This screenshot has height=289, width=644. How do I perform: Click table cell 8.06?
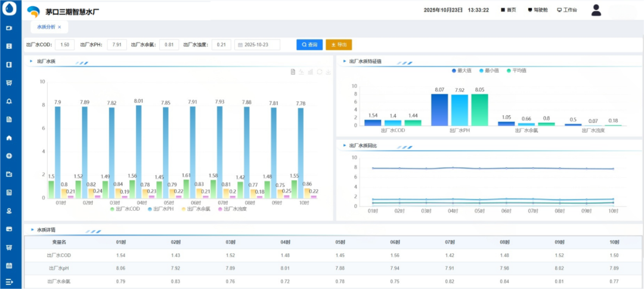pyautogui.click(x=120, y=269)
